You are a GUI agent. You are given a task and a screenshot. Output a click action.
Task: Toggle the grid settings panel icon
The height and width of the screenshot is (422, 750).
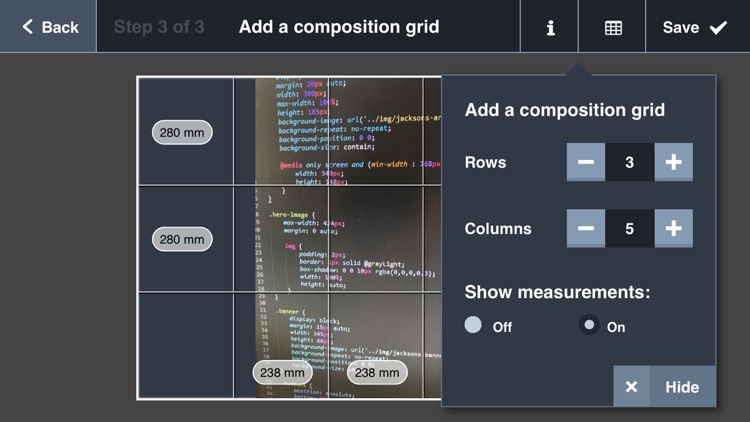613,27
